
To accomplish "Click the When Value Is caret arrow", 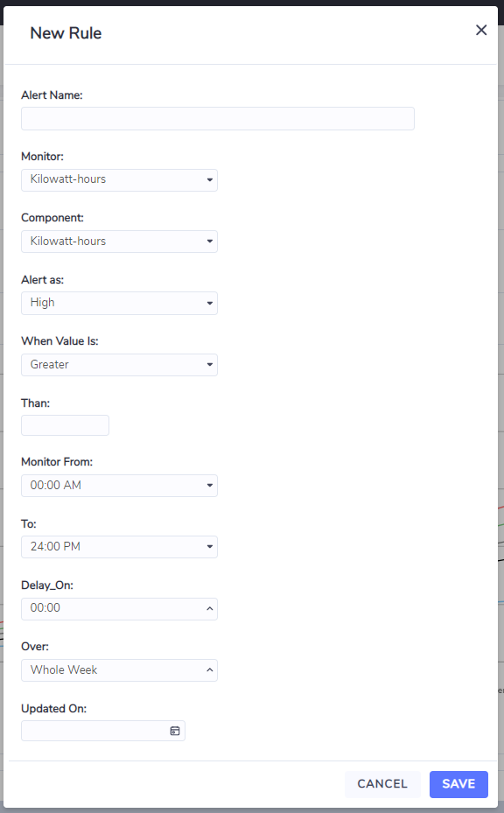I will coord(209,365).
